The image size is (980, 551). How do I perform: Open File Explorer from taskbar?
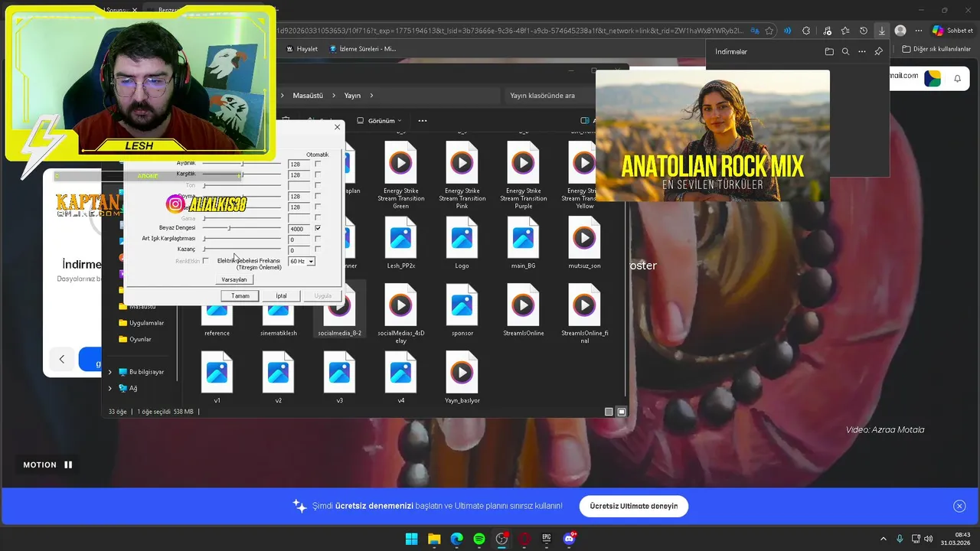tap(434, 539)
